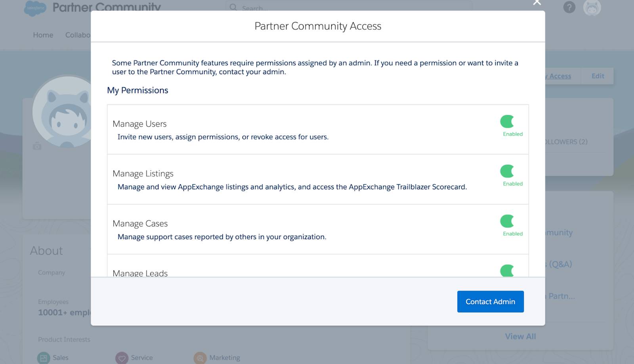Toggle the Manage Cases permission switch
The image size is (634, 364).
click(507, 221)
